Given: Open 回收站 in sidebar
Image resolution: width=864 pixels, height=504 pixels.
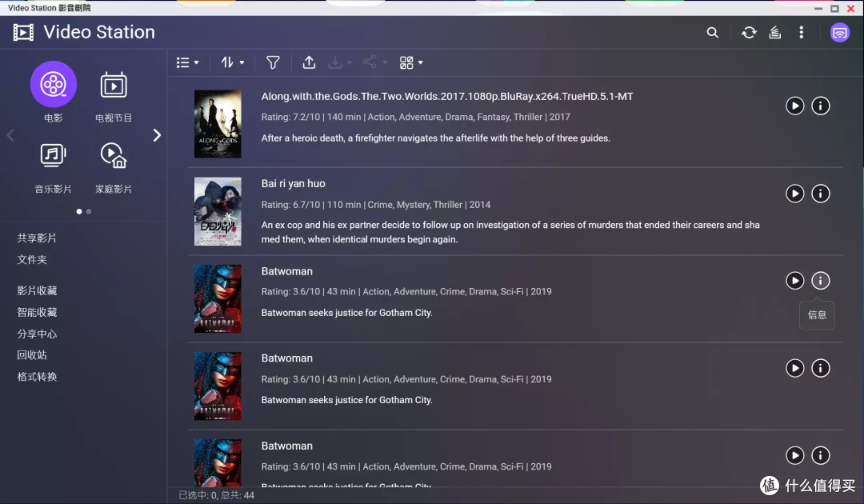Looking at the screenshot, I should pyautogui.click(x=32, y=355).
